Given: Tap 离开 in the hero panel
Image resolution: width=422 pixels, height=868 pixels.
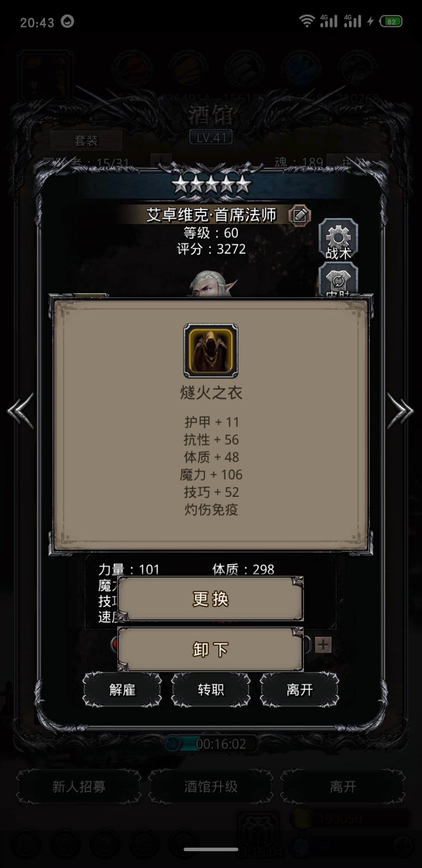Looking at the screenshot, I should point(300,690).
